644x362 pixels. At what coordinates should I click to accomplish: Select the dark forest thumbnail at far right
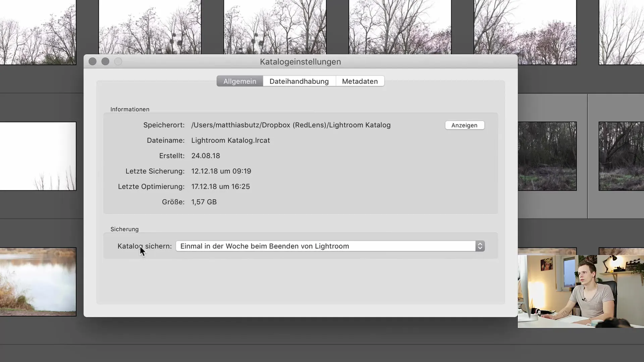(x=621, y=156)
